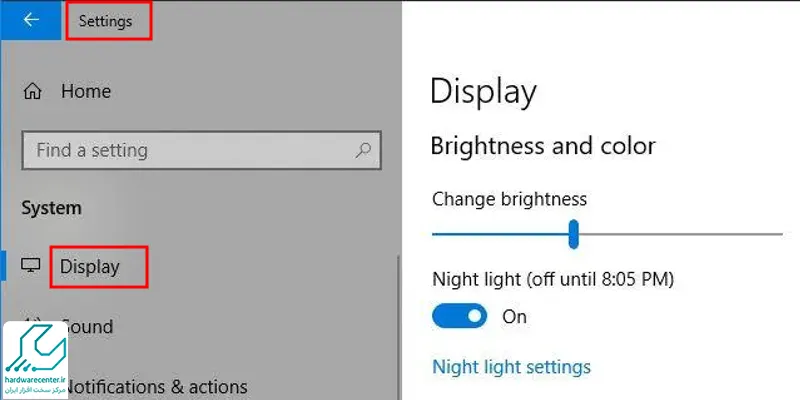Viewport: 800px width, 400px height.
Task: Select Display in the System sidebar
Action: tap(90, 266)
